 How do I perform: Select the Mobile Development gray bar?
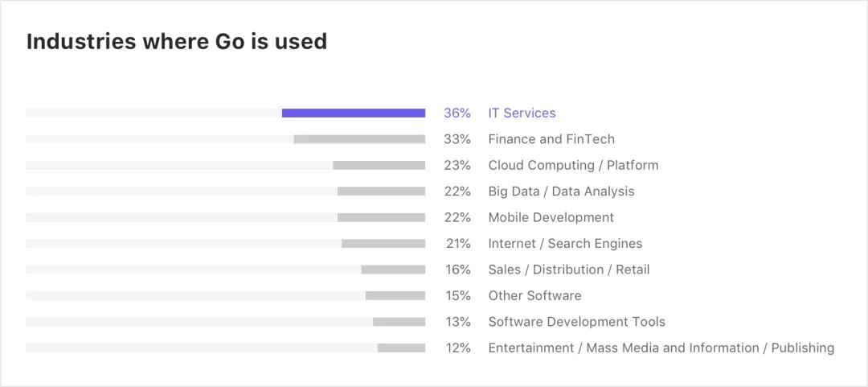coord(381,217)
